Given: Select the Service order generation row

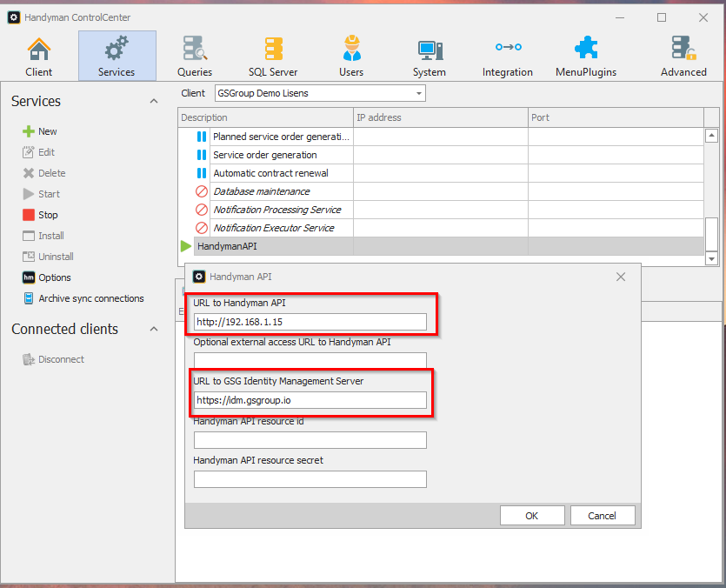Looking at the screenshot, I should (x=441, y=155).
